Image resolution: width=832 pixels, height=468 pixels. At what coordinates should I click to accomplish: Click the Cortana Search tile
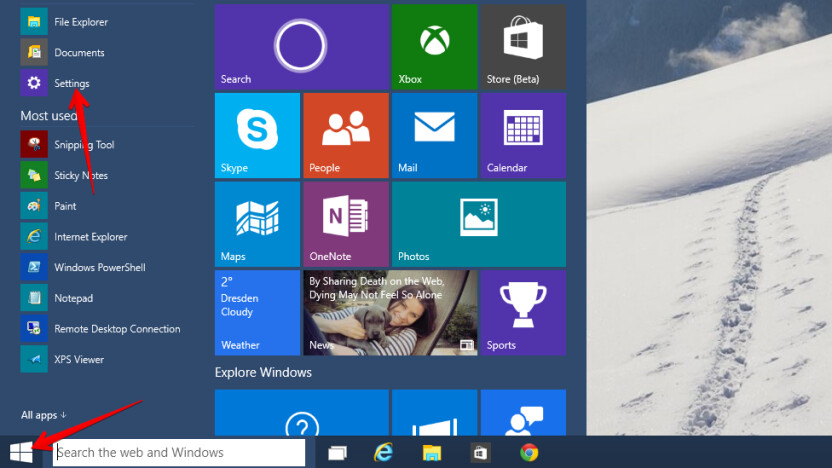[301, 47]
